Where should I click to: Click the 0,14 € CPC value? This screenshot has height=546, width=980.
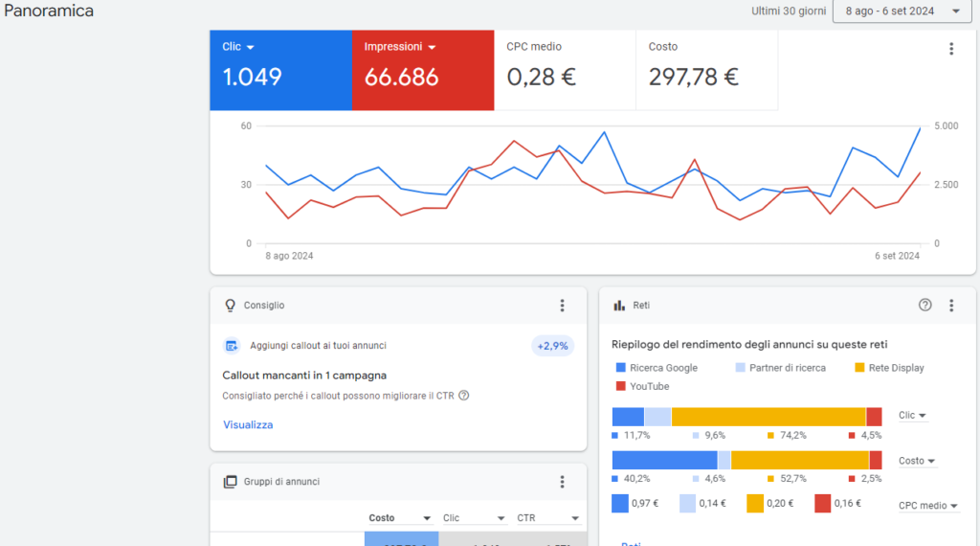712,503
